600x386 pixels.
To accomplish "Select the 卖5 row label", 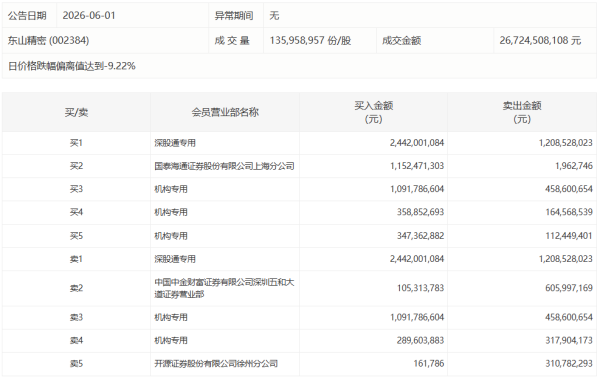I will pyautogui.click(x=76, y=364).
